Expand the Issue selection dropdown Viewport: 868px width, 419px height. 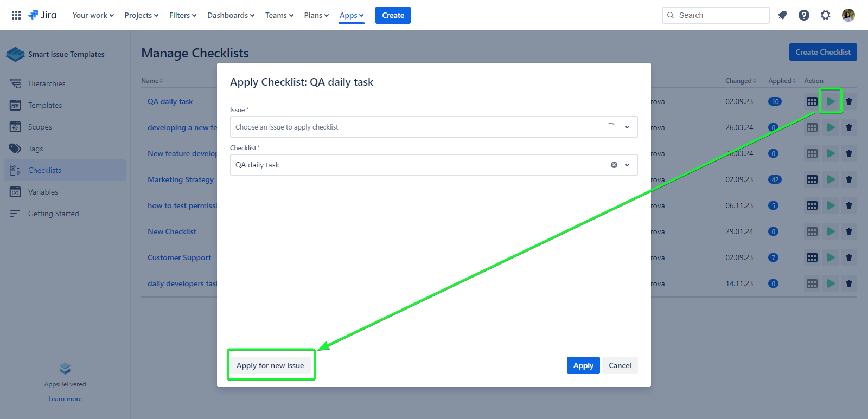(627, 127)
